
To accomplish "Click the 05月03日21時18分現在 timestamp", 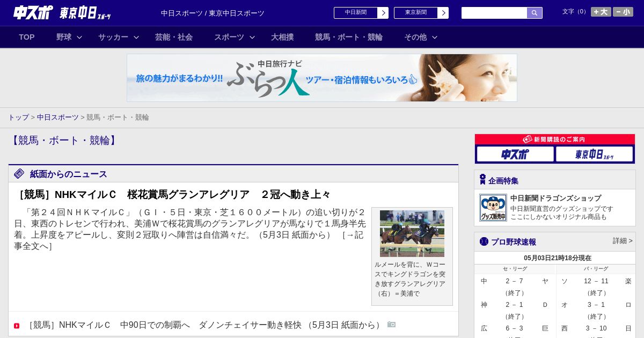I will tap(558, 258).
